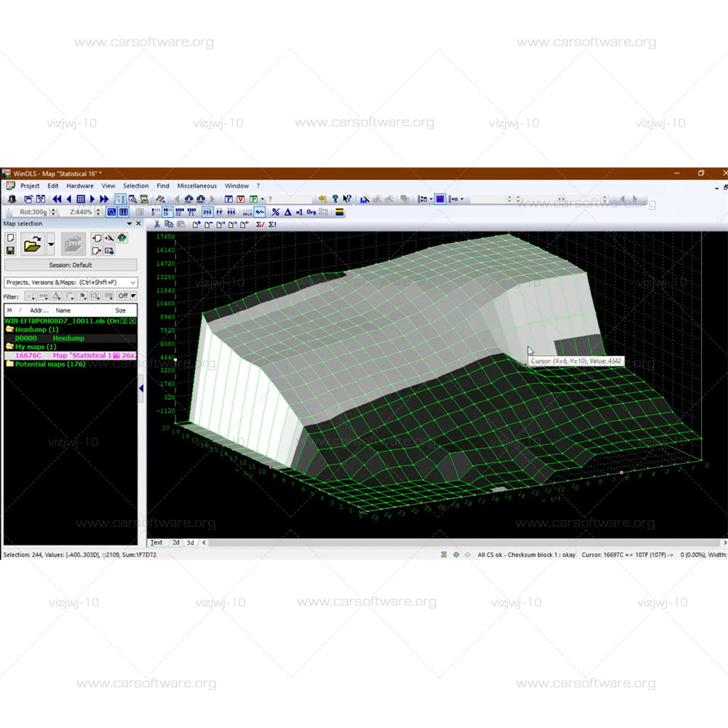This screenshot has height=728, width=728.
Task: Click the Org original values icon
Action: [311, 212]
